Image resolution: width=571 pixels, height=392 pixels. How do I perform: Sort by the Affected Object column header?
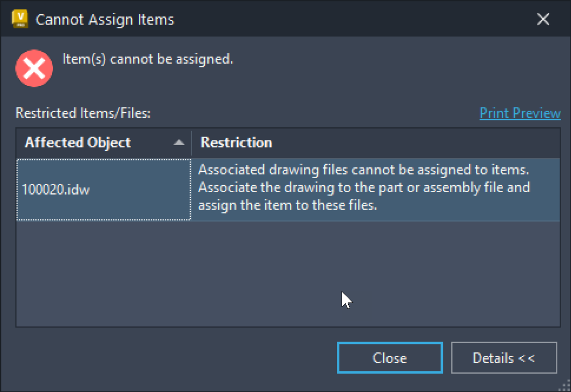(78, 143)
